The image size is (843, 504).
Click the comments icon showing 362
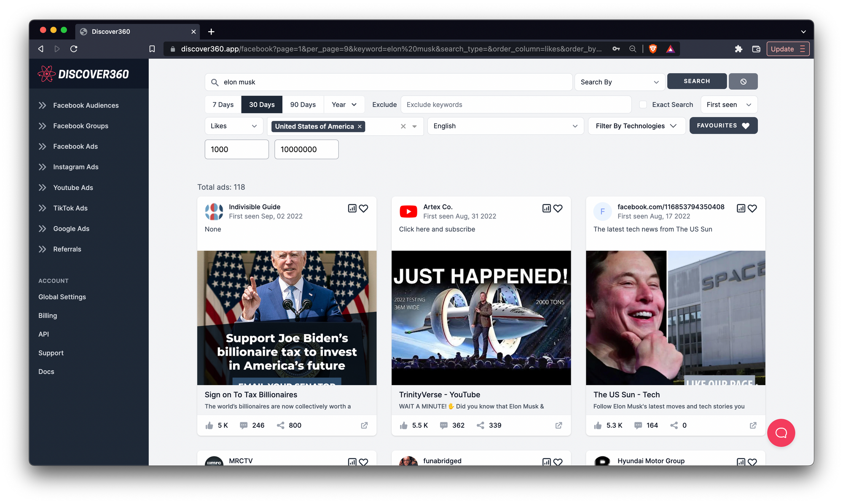443,426
